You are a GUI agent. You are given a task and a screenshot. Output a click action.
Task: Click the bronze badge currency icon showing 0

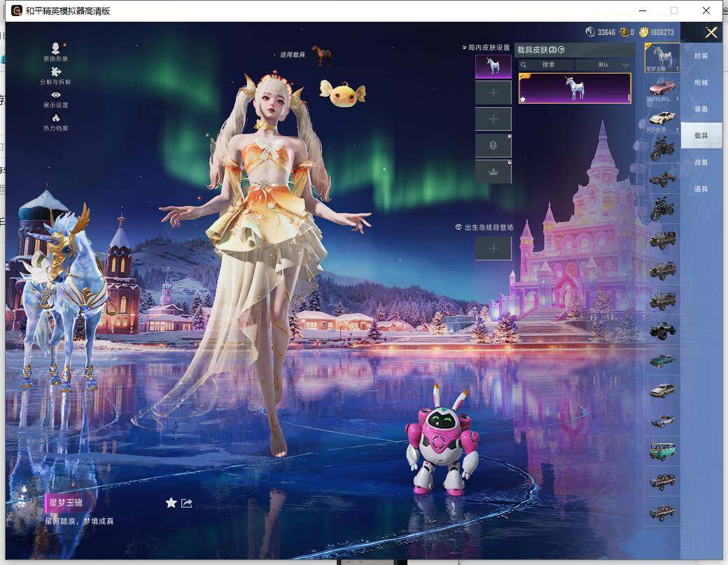click(x=624, y=32)
